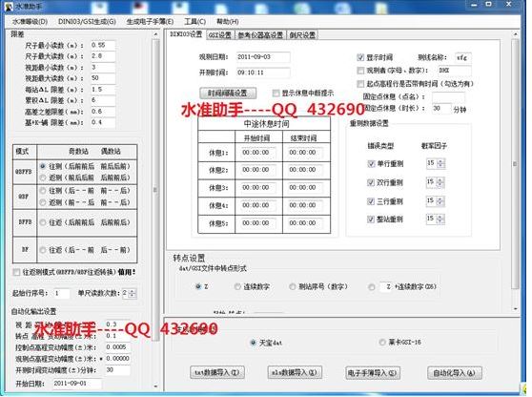This screenshot has height=397, width=532.
Task: Select the BF 往返(后--前 后--前) radio
Action: point(43,250)
